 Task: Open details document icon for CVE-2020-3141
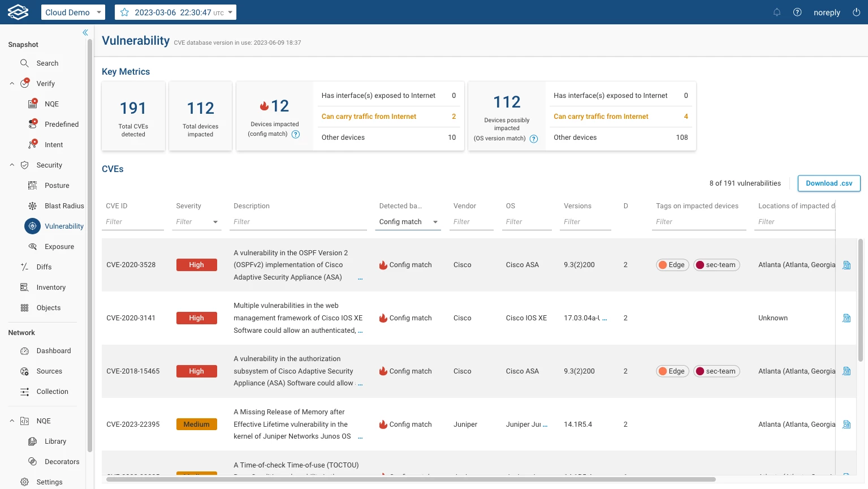coord(847,318)
